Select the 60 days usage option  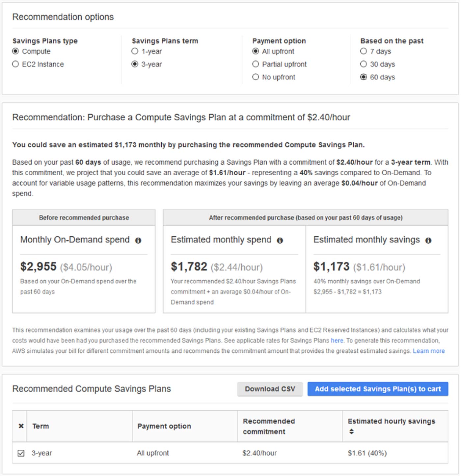click(364, 77)
